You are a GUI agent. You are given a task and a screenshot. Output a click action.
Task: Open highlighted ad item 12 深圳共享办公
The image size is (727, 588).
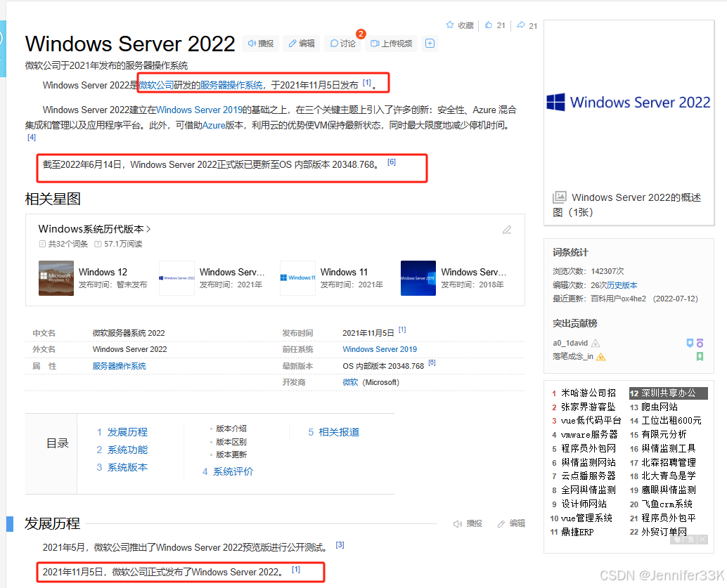(x=668, y=393)
